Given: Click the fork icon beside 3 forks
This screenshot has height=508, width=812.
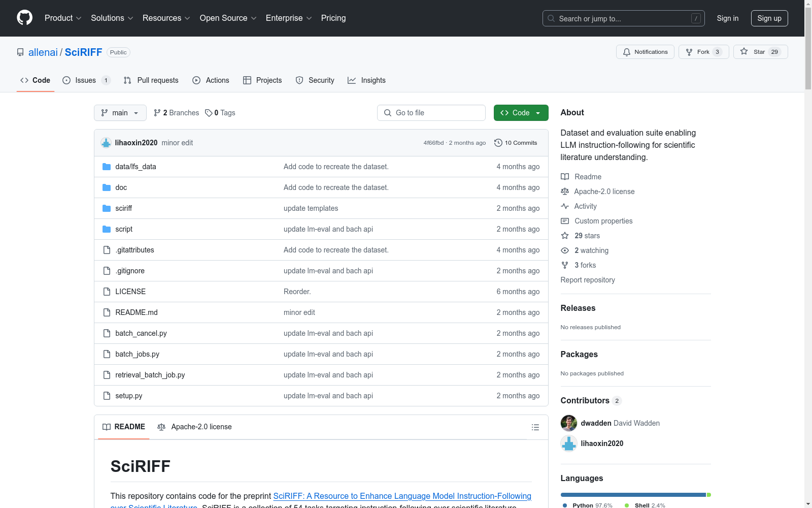Looking at the screenshot, I should point(565,265).
